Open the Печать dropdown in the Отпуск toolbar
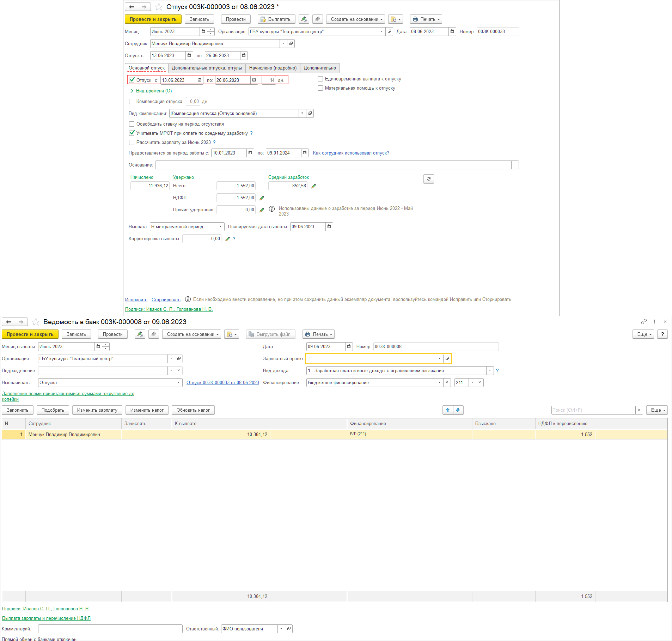 (426, 19)
